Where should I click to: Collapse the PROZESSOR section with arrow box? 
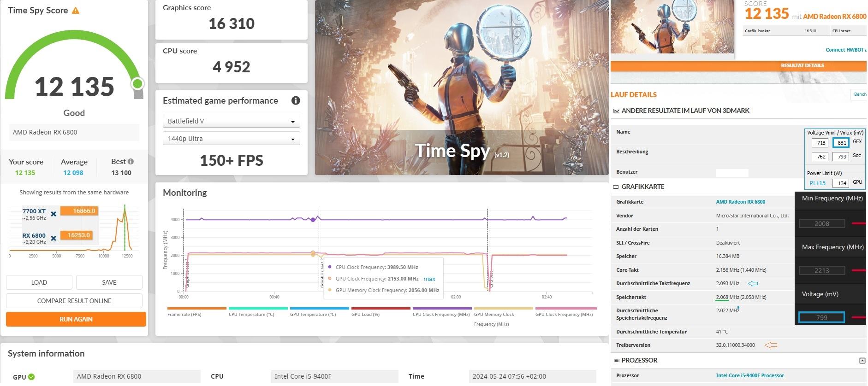coord(862,361)
